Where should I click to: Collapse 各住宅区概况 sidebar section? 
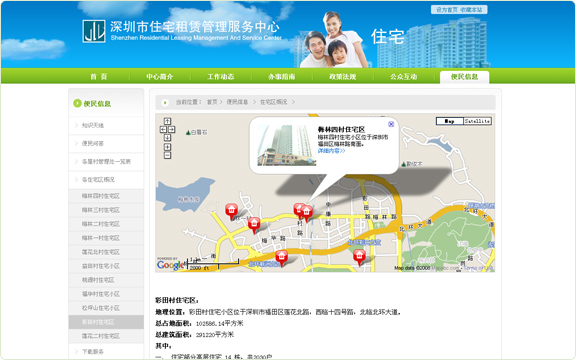click(x=106, y=180)
